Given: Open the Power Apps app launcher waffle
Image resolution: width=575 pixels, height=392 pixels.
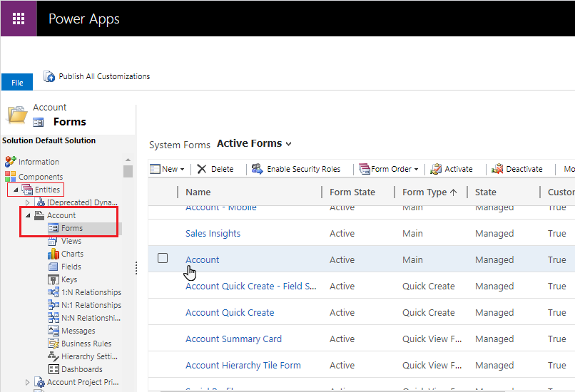Looking at the screenshot, I should point(19,19).
